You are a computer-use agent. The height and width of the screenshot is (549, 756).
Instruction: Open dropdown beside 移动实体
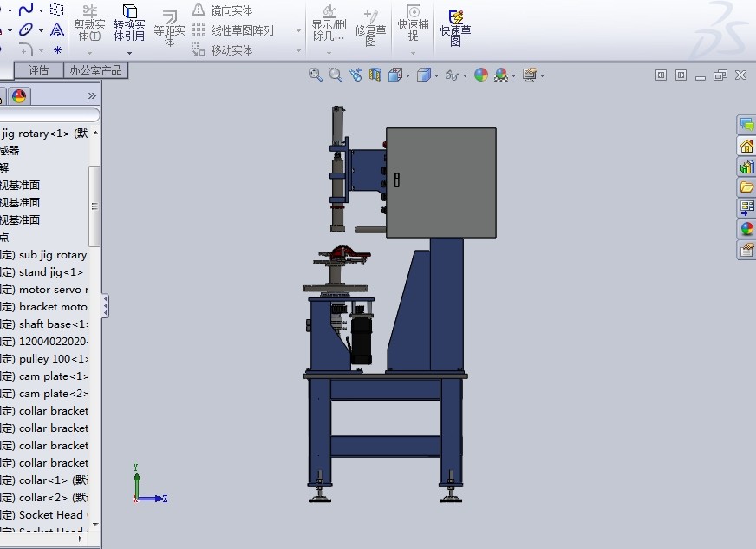pos(298,50)
